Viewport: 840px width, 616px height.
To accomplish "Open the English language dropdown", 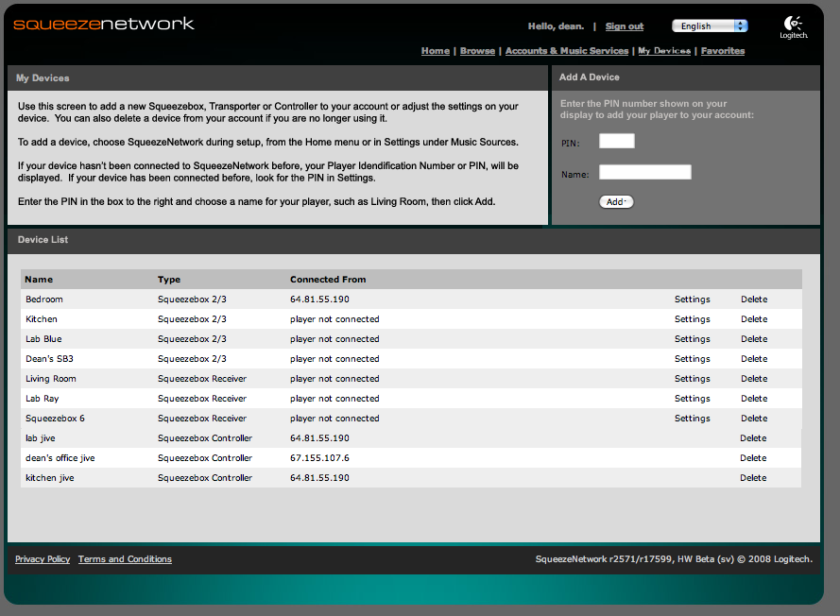I will pyautogui.click(x=710, y=26).
